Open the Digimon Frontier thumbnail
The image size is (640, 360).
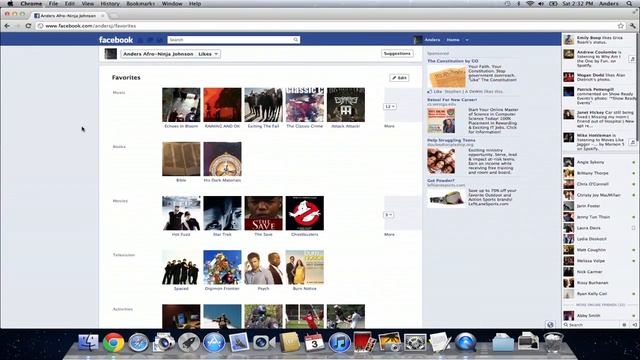click(x=222, y=267)
